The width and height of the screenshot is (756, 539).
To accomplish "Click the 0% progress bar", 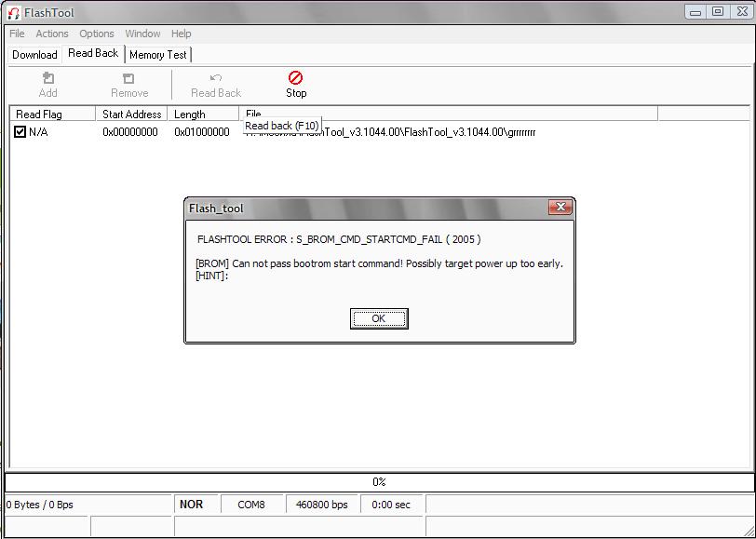I will pos(378,482).
